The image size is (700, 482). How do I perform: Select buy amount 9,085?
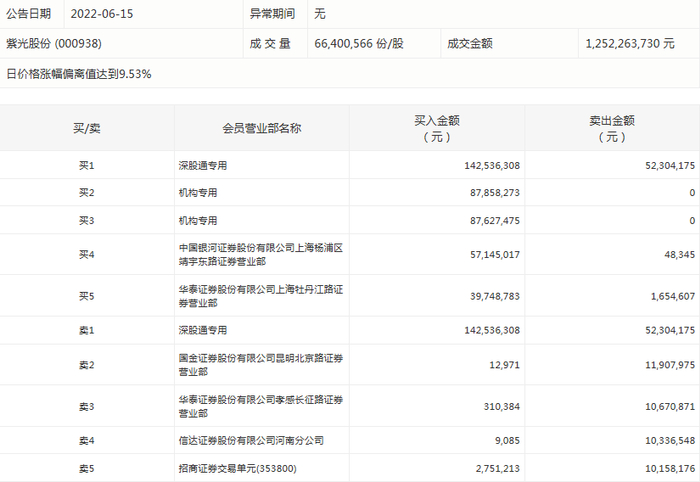507,441
